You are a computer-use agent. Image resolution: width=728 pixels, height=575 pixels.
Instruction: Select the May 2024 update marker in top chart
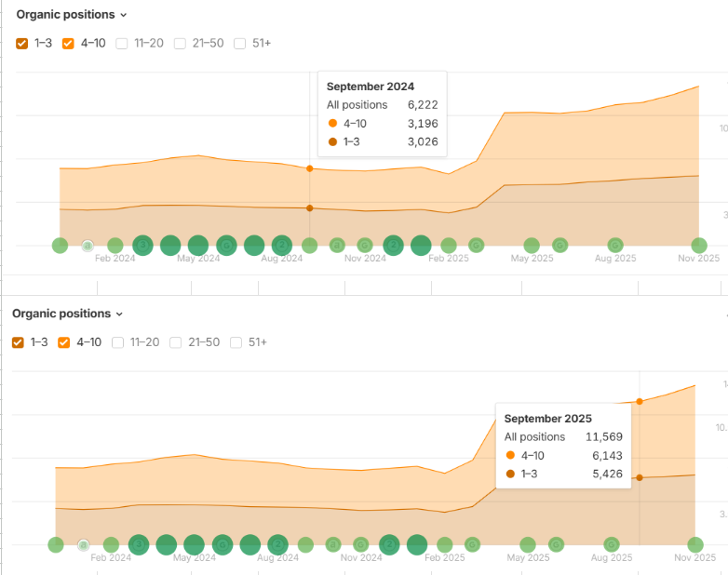(x=198, y=246)
